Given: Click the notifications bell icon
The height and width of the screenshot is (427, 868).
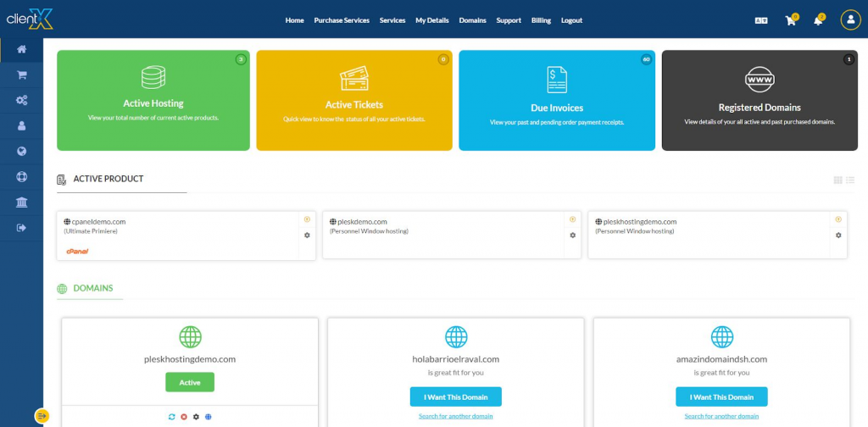Looking at the screenshot, I should click(x=818, y=20).
